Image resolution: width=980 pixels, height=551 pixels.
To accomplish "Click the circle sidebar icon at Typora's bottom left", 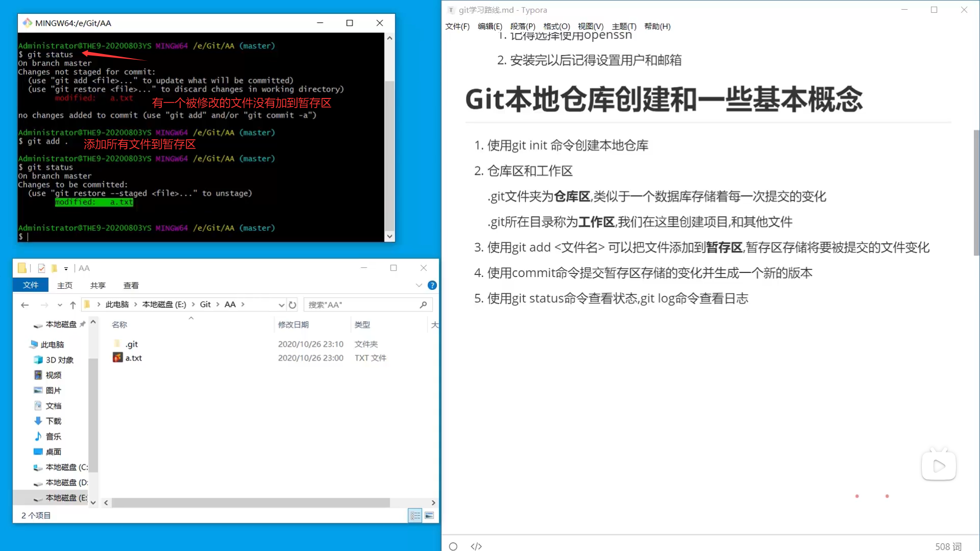I will point(453,546).
